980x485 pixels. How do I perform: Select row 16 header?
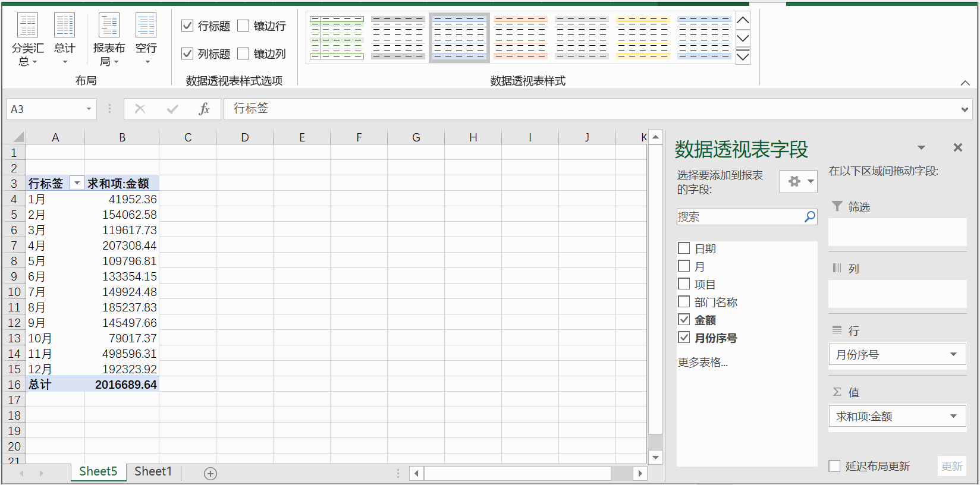point(14,385)
